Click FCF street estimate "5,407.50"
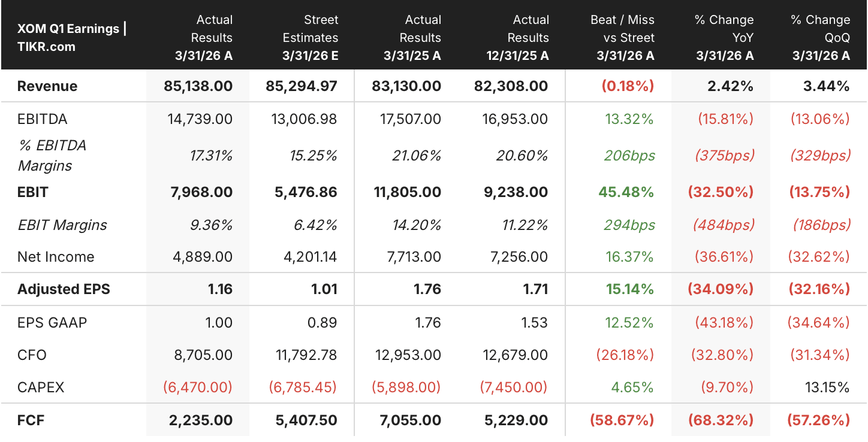 click(306, 420)
